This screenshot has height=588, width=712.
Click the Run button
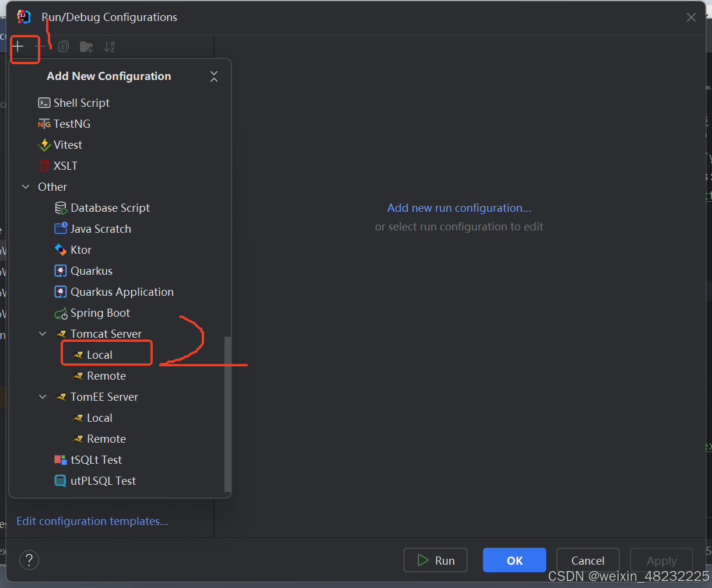click(435, 560)
